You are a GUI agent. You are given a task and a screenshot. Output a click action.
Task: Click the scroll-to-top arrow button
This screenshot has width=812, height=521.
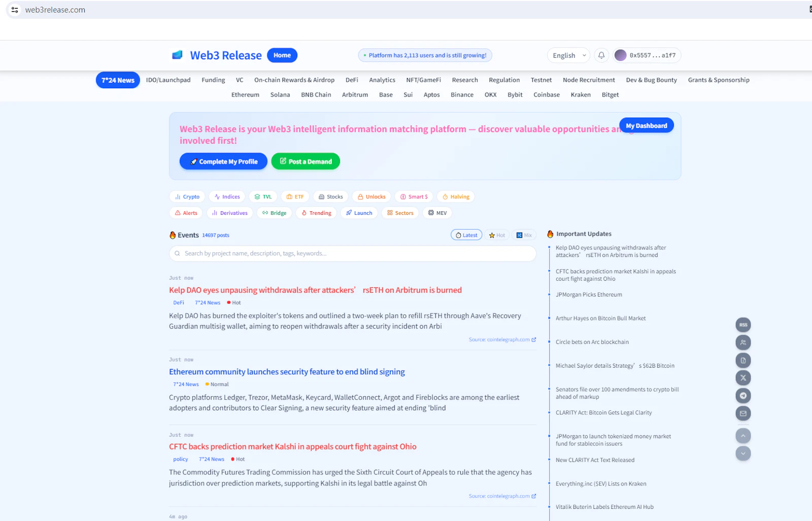[x=743, y=436]
